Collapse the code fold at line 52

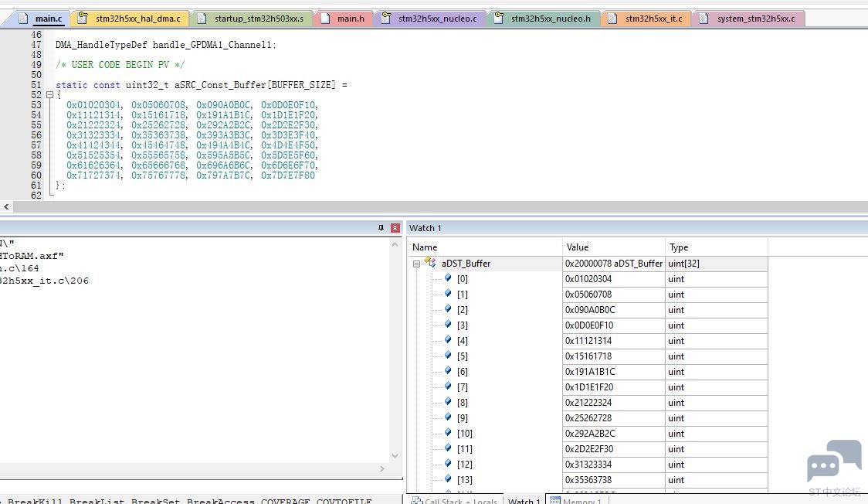coord(49,95)
